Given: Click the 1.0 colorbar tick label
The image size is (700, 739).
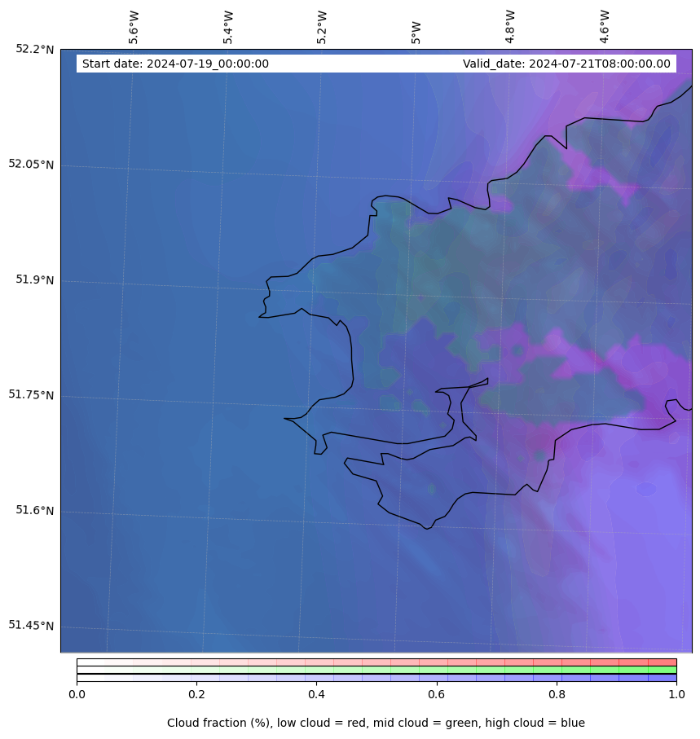Looking at the screenshot, I should click(676, 694).
